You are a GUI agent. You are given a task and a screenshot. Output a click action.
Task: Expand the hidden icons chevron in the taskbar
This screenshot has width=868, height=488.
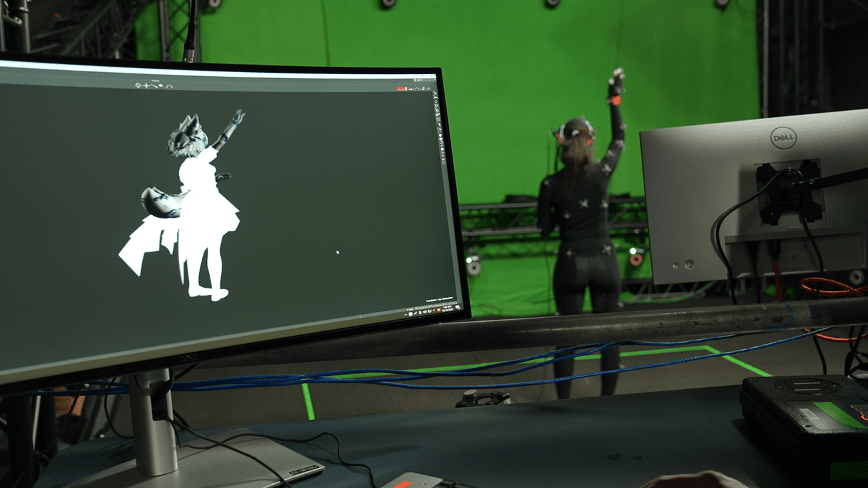405,314
